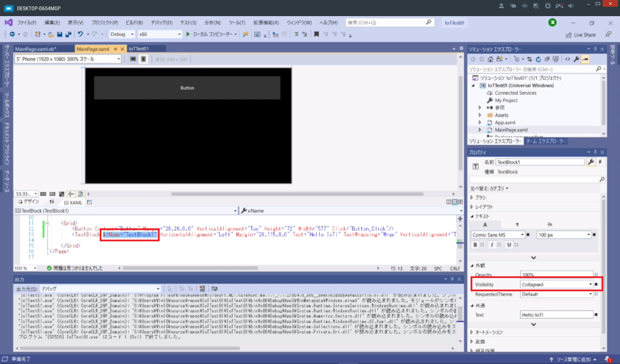
Task: Click checkbox next to Bold button
Action: pyautogui.click(x=482, y=245)
